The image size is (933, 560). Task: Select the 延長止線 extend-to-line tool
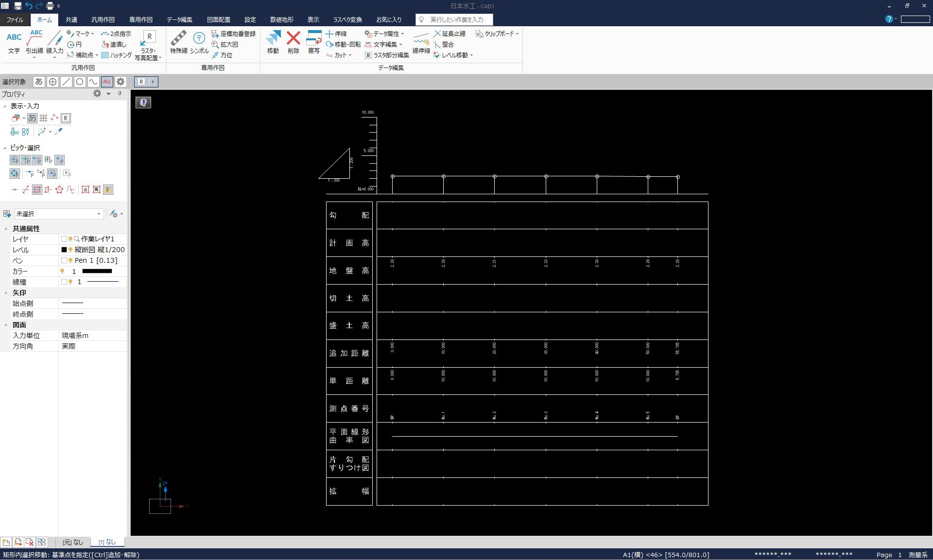click(449, 34)
